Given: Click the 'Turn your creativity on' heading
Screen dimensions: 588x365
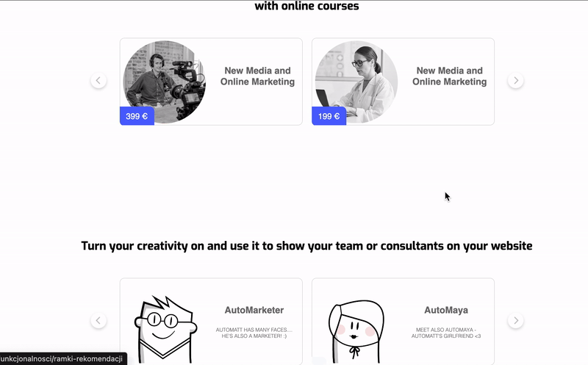Looking at the screenshot, I should [306, 246].
